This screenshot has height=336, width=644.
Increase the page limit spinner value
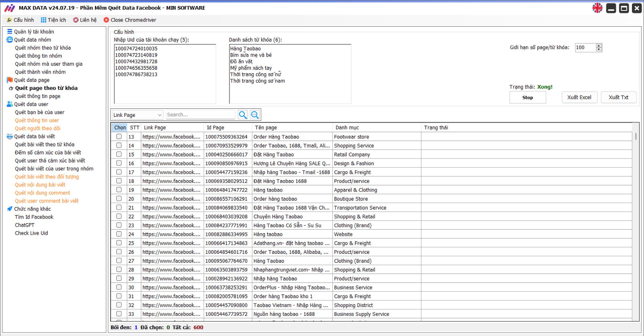pos(599,46)
